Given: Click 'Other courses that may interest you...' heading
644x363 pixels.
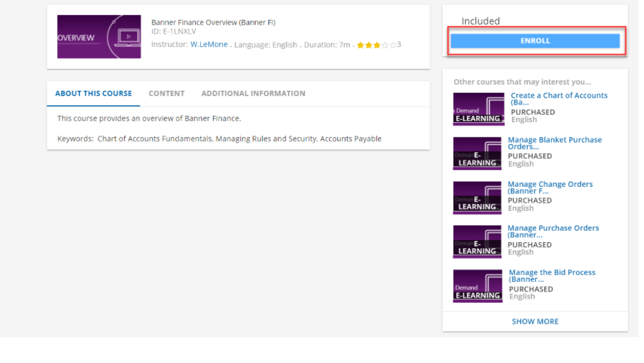Looking at the screenshot, I should 522,82.
